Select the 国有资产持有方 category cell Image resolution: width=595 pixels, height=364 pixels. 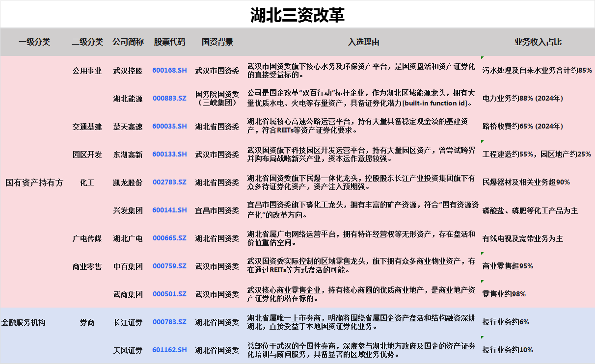point(34,182)
